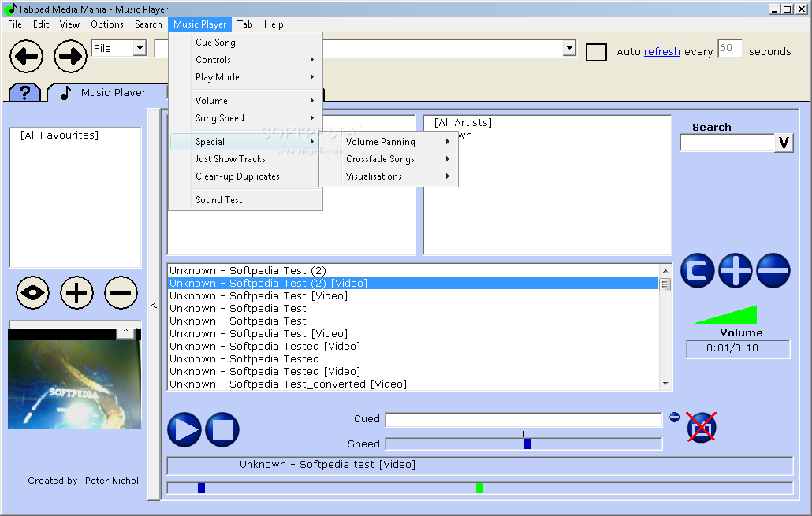
Task: Add a favourite with the black plus icon
Action: tap(76, 293)
